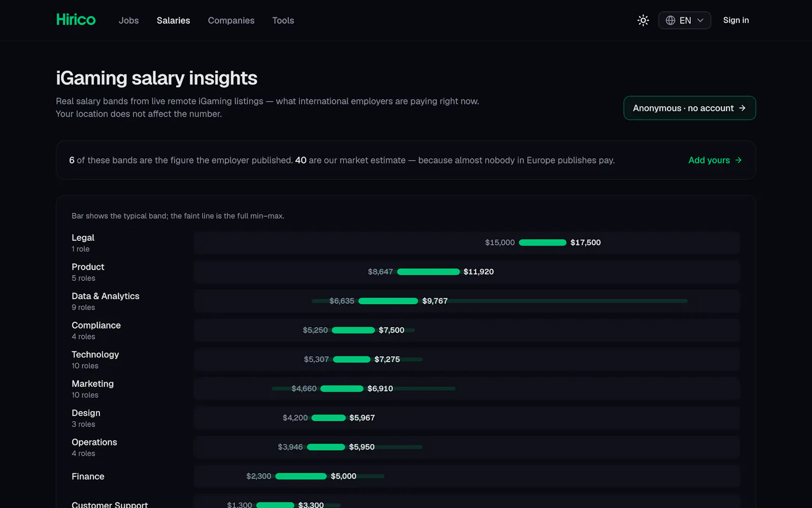
Task: Click the arrow beside Add yours
Action: point(738,160)
